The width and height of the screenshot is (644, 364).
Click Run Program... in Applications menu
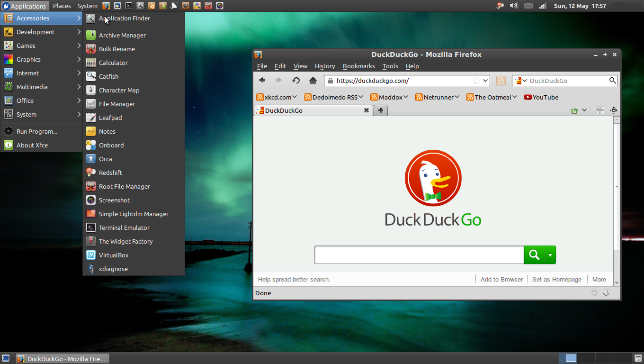click(42, 131)
